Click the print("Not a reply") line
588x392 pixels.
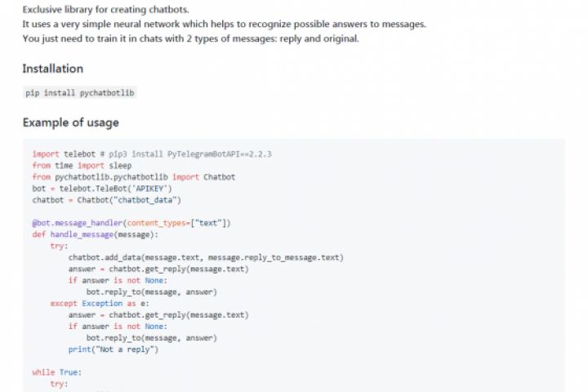pos(113,350)
